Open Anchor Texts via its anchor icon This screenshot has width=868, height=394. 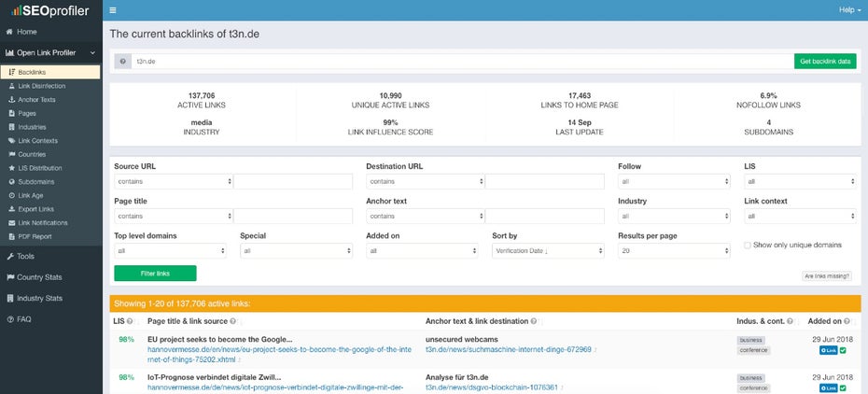click(x=12, y=100)
